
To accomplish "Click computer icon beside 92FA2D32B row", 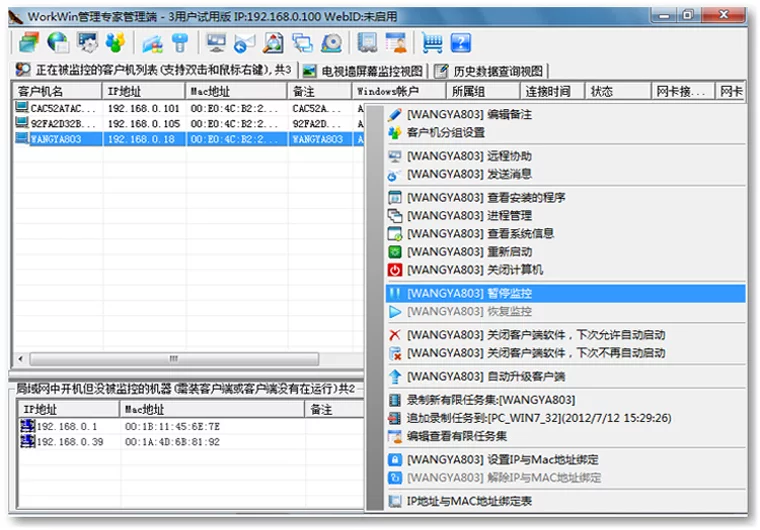I will click(22, 123).
